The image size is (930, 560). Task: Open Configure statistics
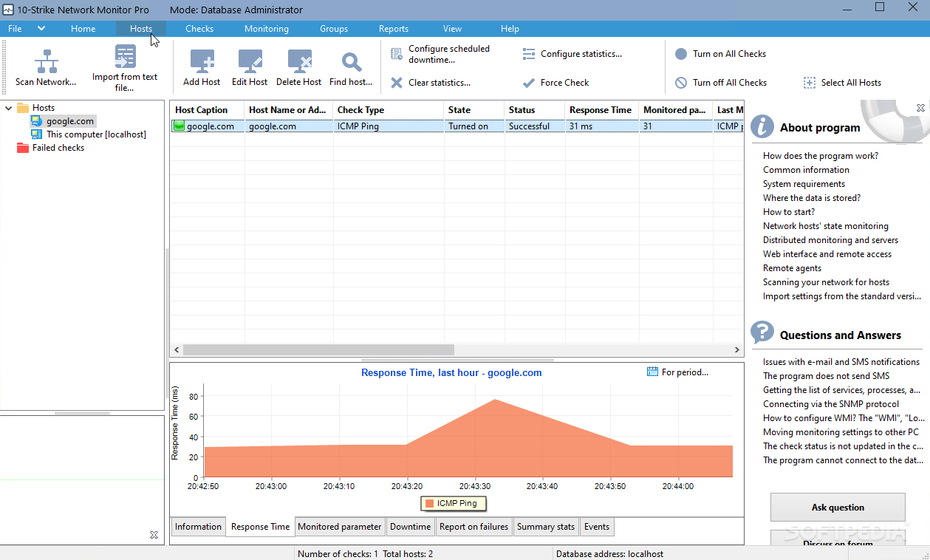click(572, 54)
